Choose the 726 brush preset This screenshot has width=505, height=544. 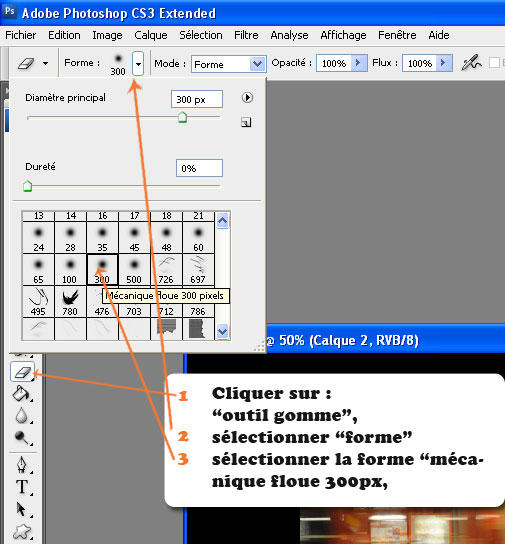[166, 270]
